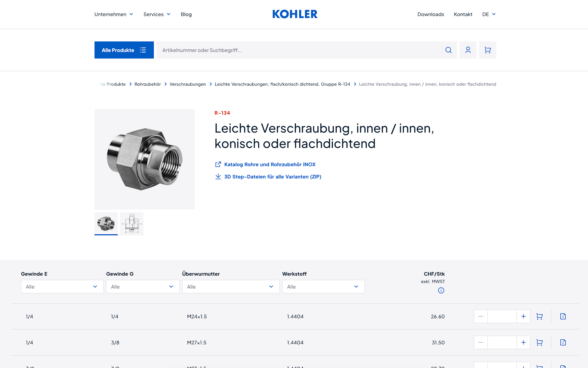Image resolution: width=588 pixels, height=368 pixels.
Task: Open the Gewinde E filter dropdown
Action: 62,286
